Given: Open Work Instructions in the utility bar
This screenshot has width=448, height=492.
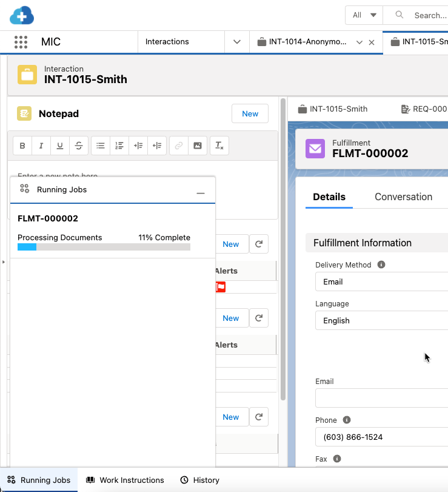Looking at the screenshot, I should click(125, 480).
